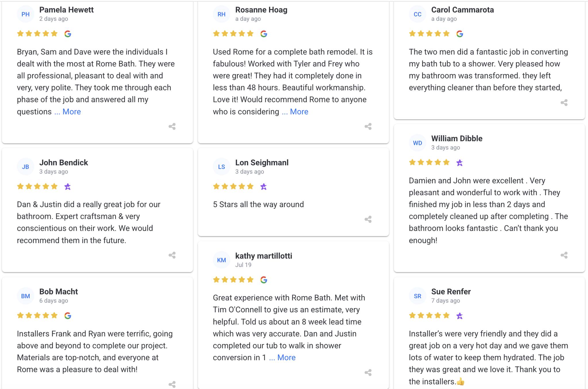The image size is (588, 389).
Task: Share Carol Cammarota's review
Action: [x=564, y=102]
